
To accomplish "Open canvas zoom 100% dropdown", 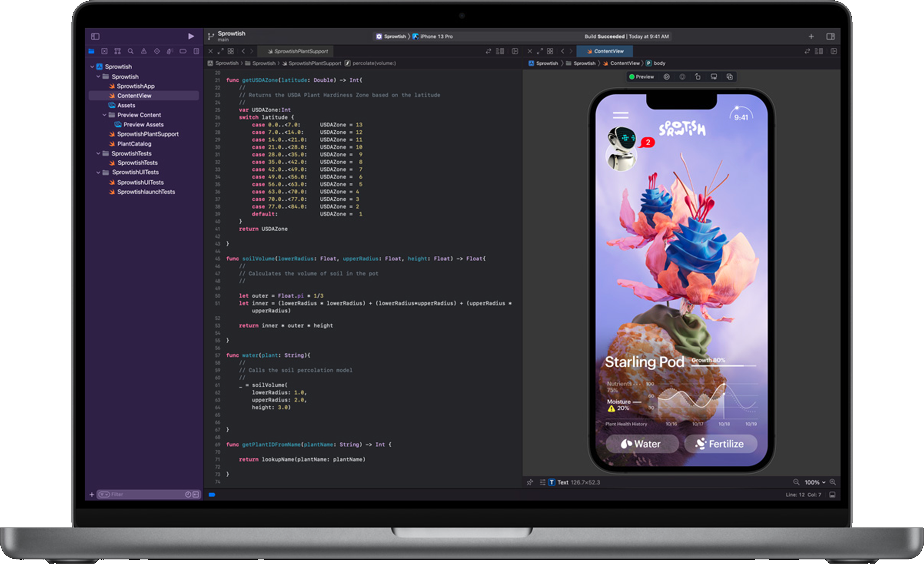I will coord(815,482).
